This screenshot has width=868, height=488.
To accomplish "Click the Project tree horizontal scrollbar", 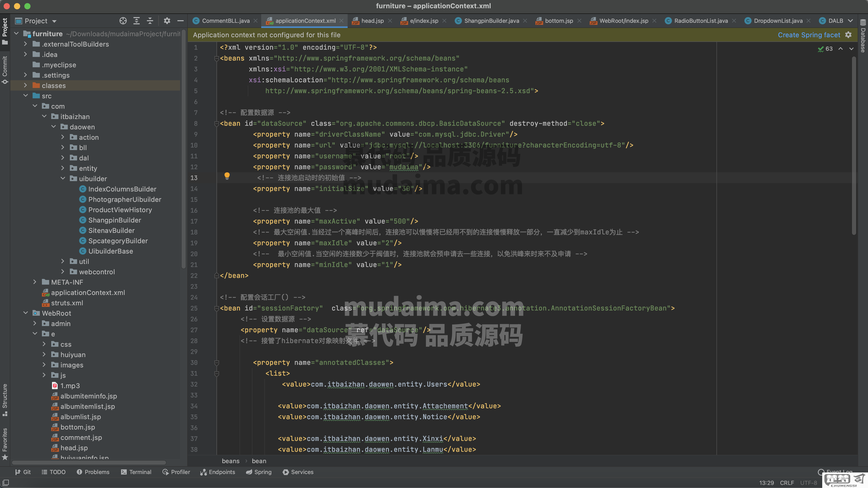I will click(89, 463).
